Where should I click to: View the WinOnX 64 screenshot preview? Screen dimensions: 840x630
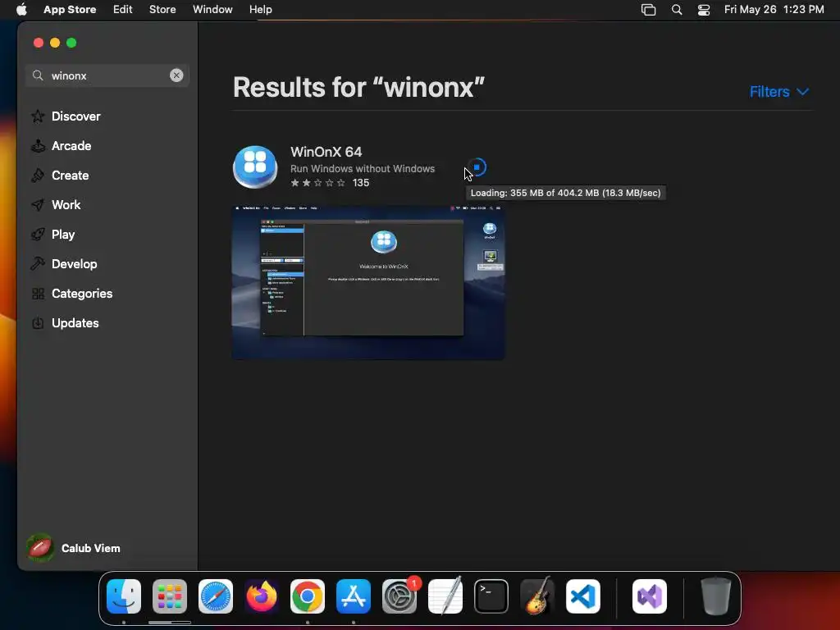[368, 282]
